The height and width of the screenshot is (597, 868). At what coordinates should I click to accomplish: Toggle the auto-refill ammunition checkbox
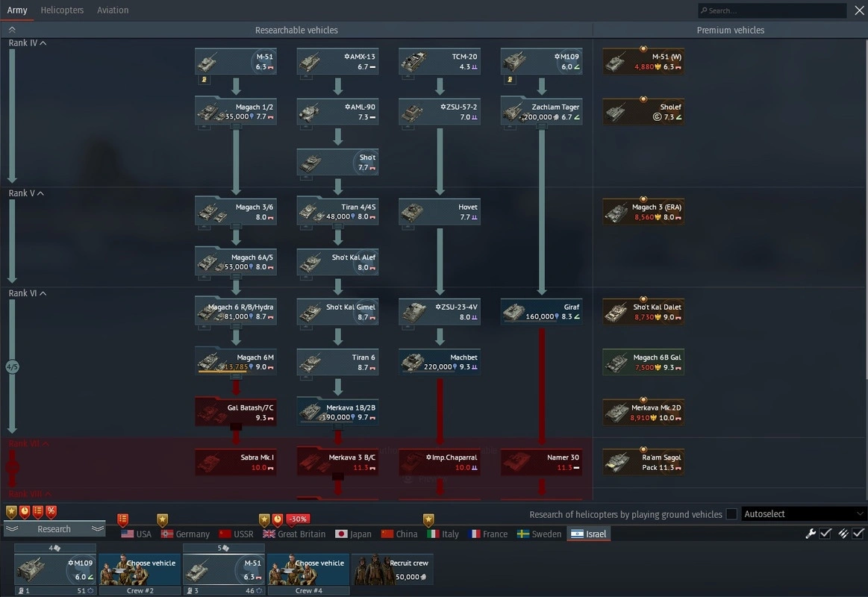(x=858, y=534)
